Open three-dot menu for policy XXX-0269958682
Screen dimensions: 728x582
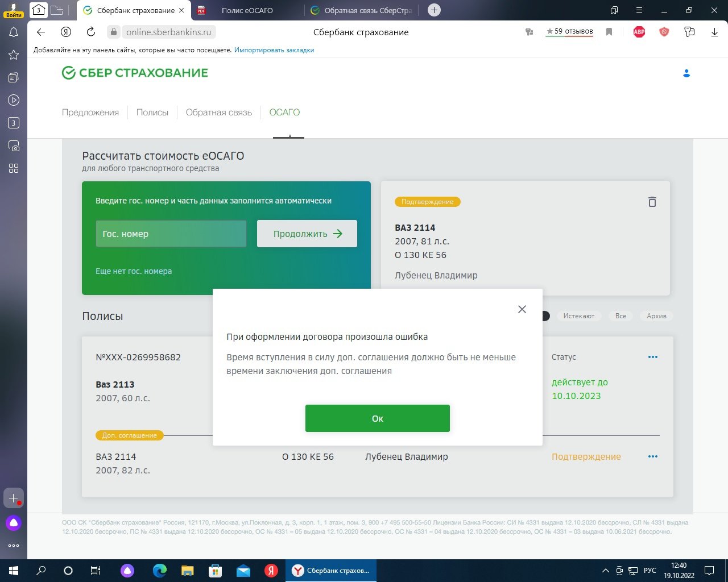pyautogui.click(x=653, y=357)
